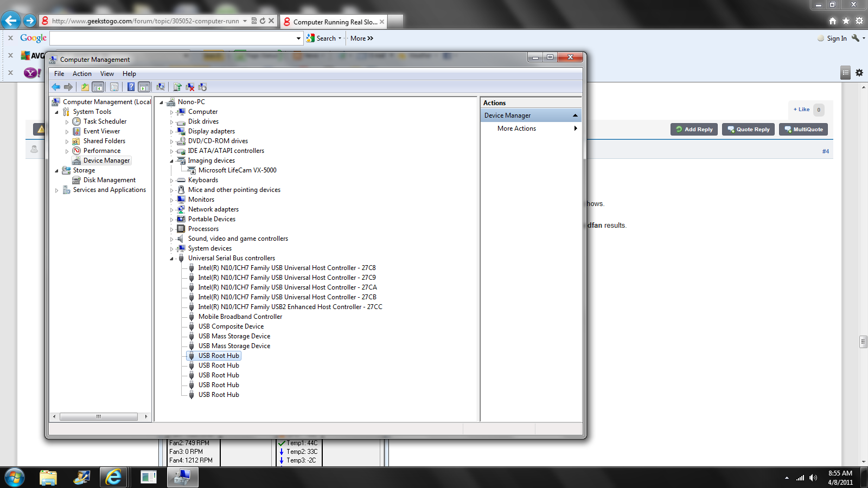Collapse Universal Serial Bus controllers category
This screenshot has width=868, height=488.
click(x=171, y=259)
